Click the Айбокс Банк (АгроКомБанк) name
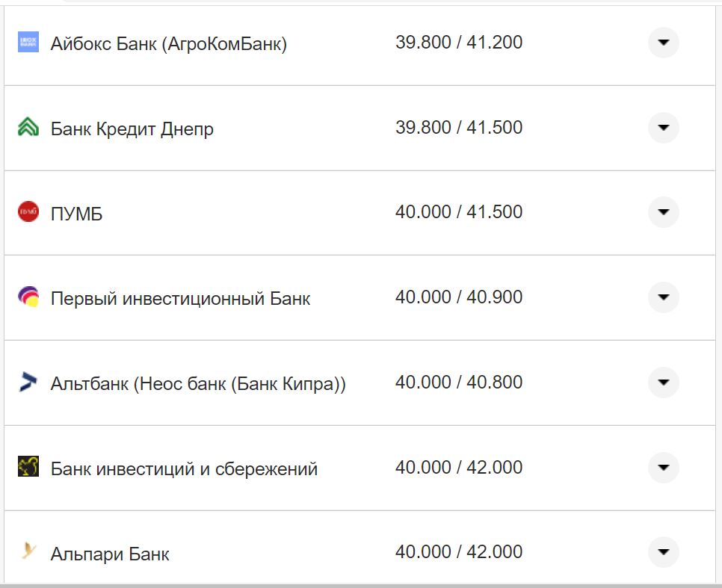722x588 pixels. pos(169,44)
